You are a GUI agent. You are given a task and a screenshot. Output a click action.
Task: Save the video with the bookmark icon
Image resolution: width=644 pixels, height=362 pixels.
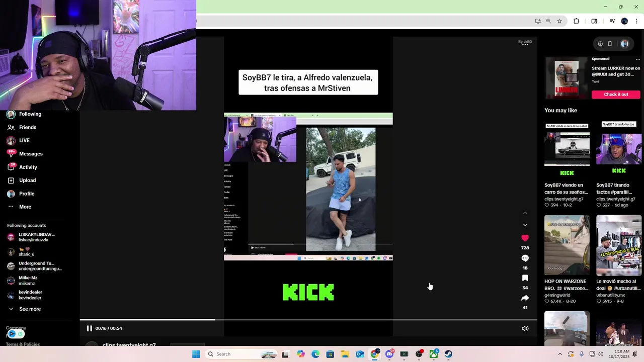click(x=525, y=278)
